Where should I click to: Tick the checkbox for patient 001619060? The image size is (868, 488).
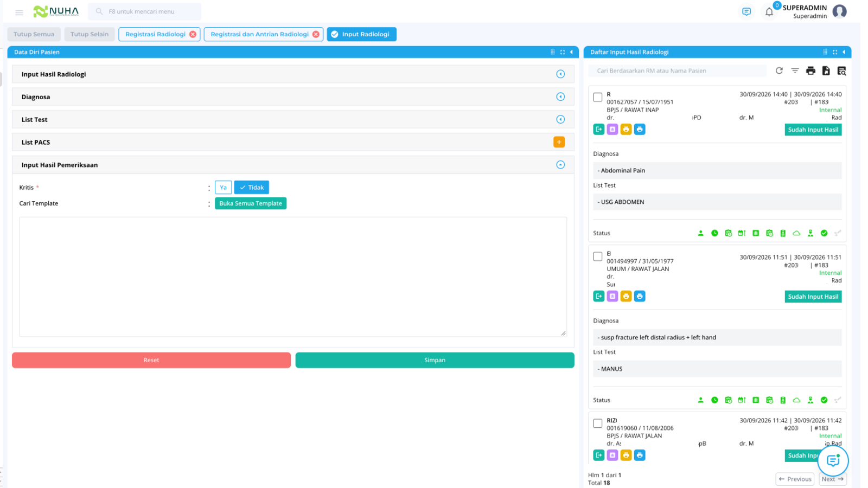[598, 423]
